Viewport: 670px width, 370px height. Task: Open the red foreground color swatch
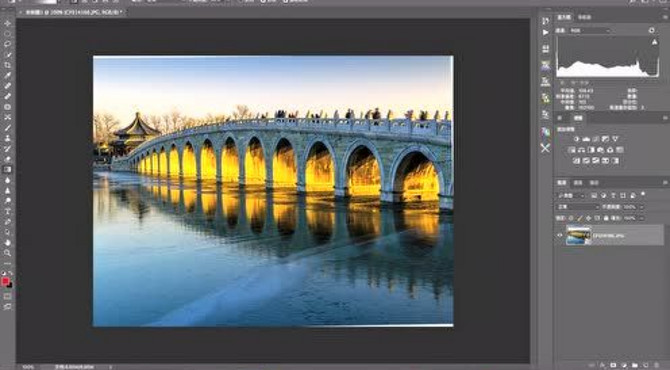(x=5, y=281)
